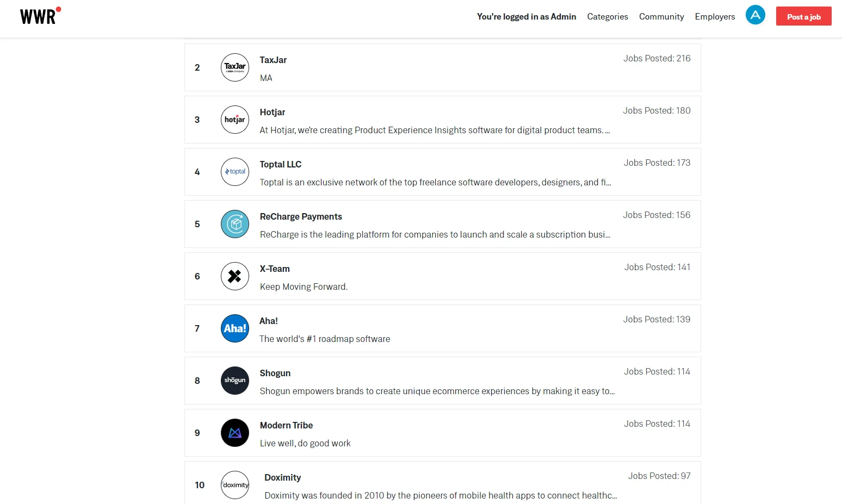
Task: Click rank number 3 beside Hotjar
Action: click(x=197, y=120)
